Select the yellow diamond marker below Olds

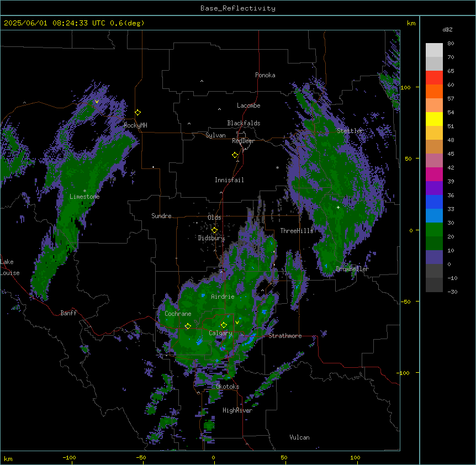point(215,230)
